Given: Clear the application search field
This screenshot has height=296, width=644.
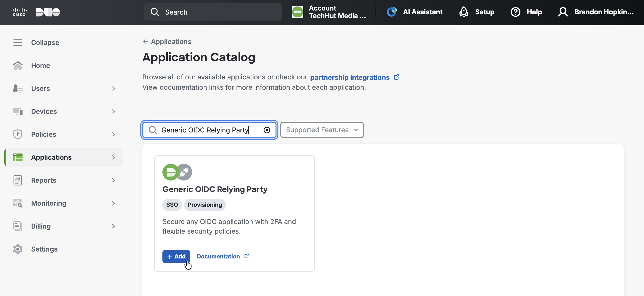Looking at the screenshot, I should 267,130.
